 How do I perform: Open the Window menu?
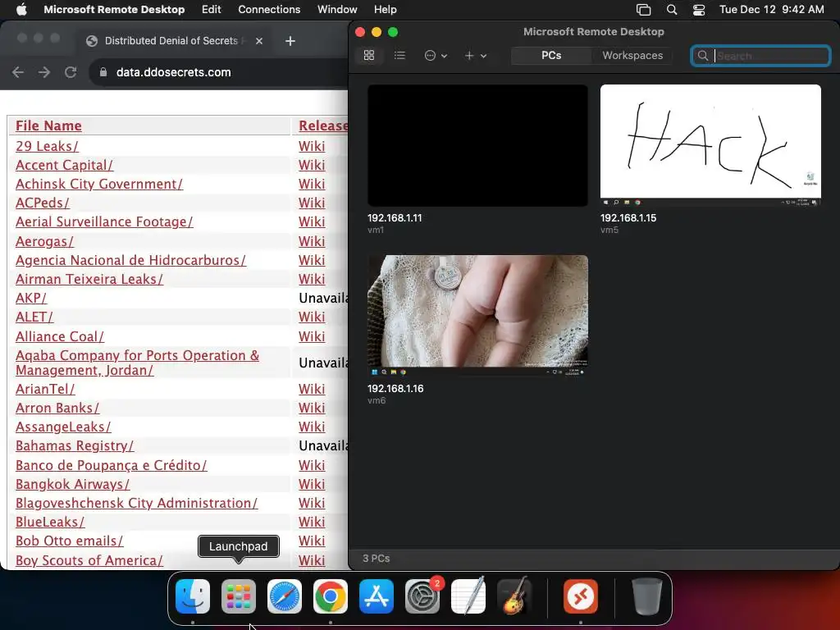click(337, 9)
